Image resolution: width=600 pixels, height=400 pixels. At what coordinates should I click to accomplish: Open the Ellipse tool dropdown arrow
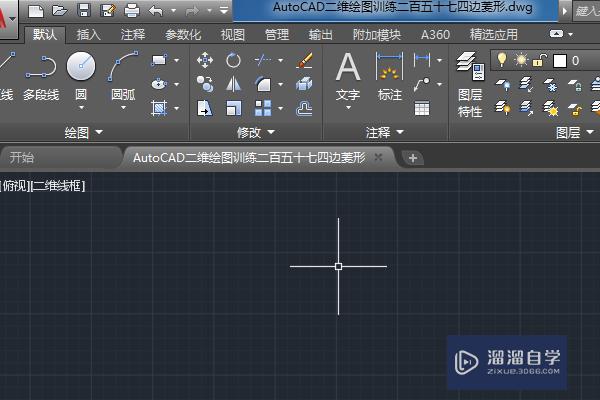[176, 84]
